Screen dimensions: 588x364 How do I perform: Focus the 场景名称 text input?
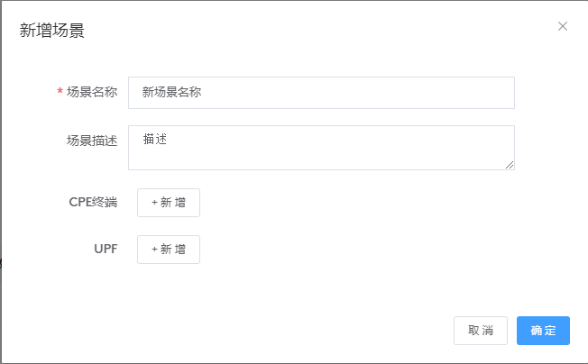[321, 92]
